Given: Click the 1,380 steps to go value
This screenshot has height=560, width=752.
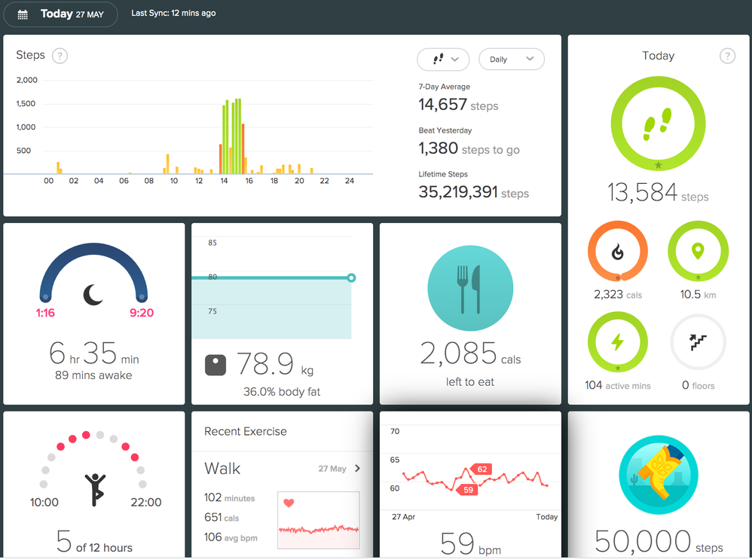Looking at the screenshot, I should [x=469, y=148].
